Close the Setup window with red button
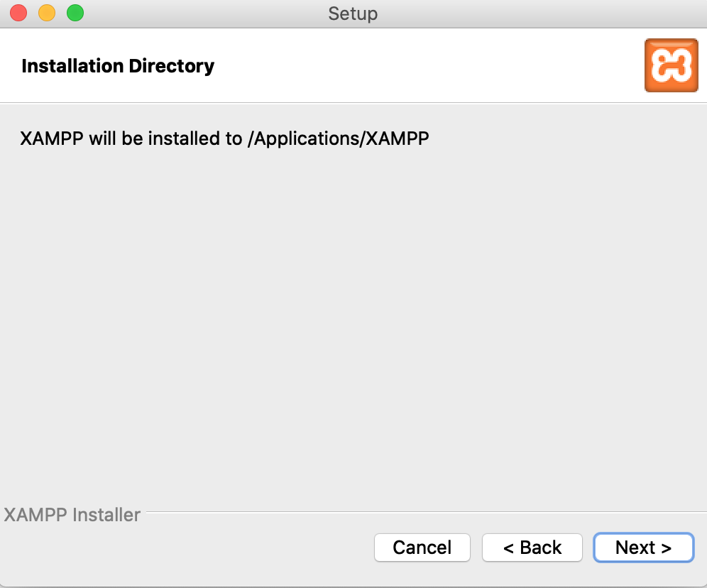 coord(18,13)
